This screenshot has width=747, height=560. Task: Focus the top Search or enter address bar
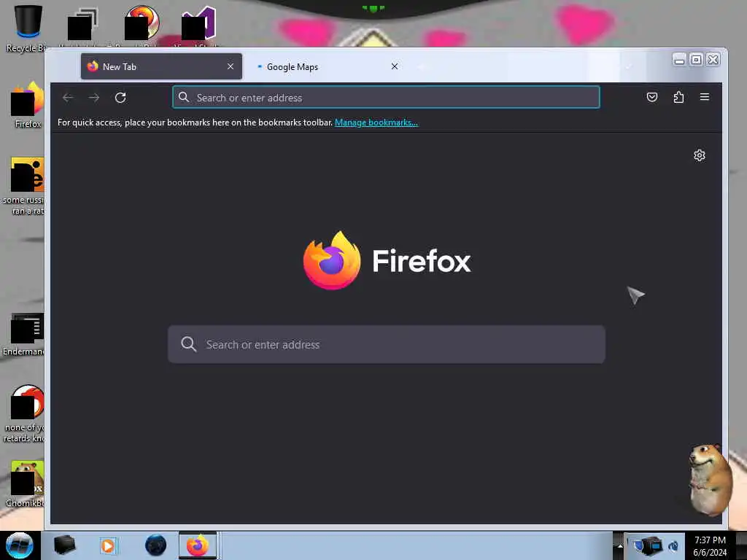coord(386,97)
